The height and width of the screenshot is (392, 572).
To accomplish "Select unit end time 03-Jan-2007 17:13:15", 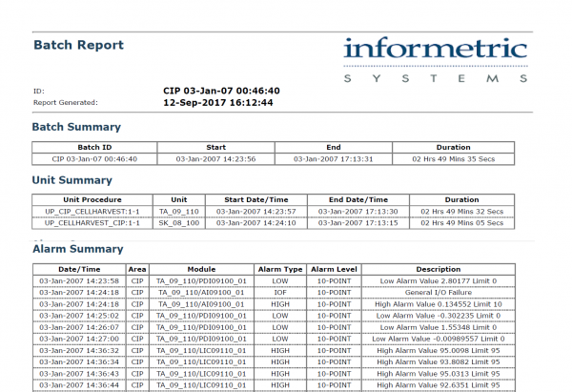I will tap(358, 223).
